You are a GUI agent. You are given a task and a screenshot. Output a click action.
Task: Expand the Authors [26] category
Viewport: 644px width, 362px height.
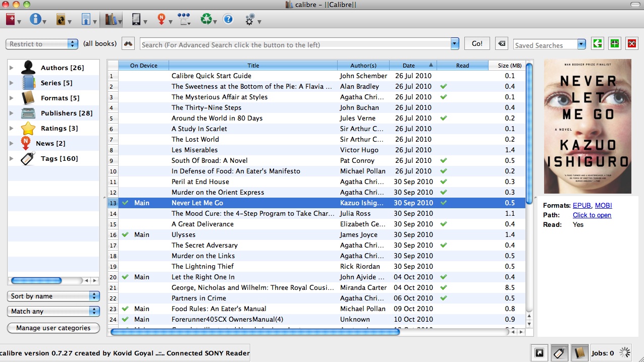(x=12, y=68)
